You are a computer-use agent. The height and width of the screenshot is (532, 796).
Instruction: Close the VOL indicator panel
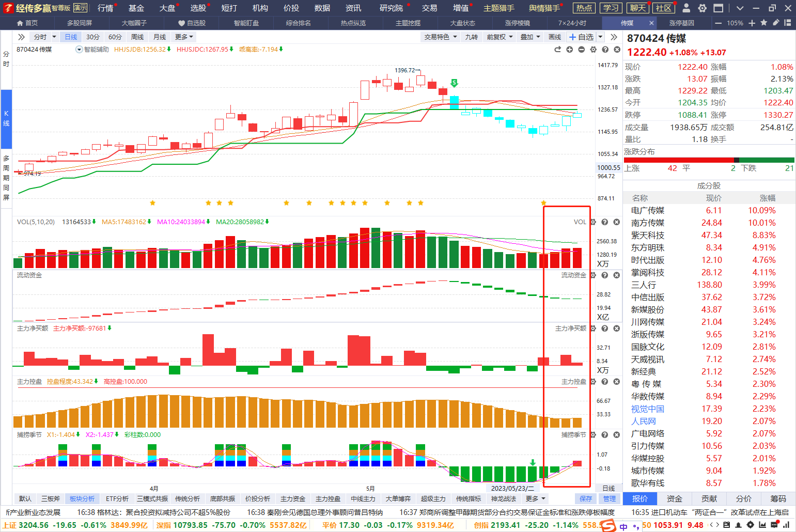point(617,222)
